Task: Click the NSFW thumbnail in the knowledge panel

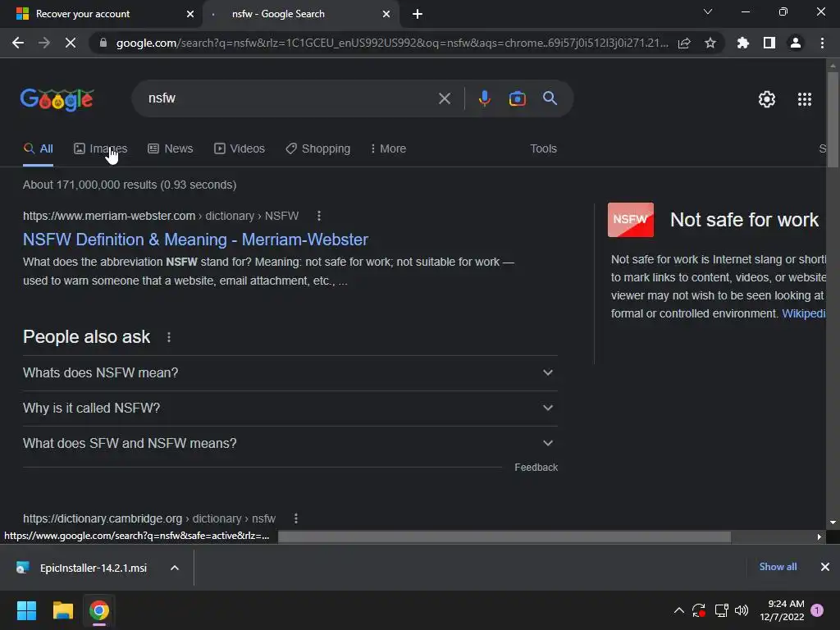Action: point(631,220)
